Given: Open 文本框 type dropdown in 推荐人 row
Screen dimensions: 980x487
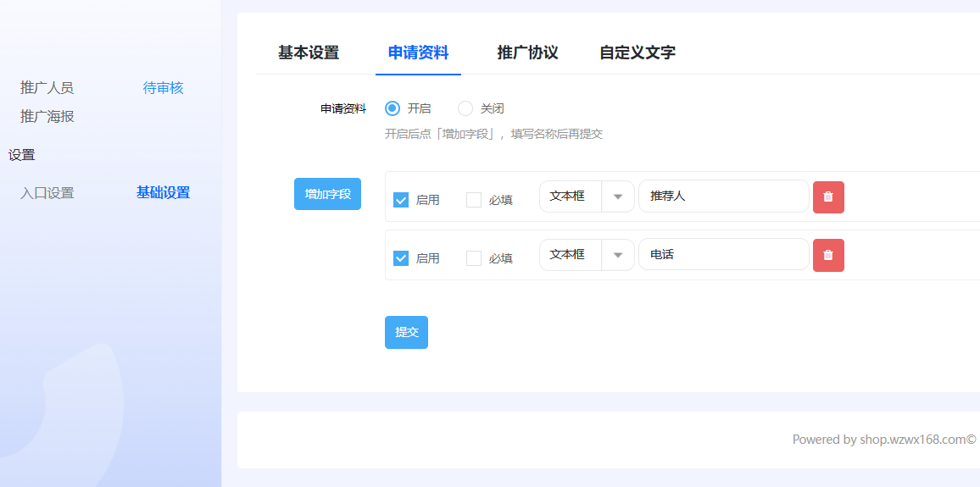Looking at the screenshot, I should tap(587, 196).
